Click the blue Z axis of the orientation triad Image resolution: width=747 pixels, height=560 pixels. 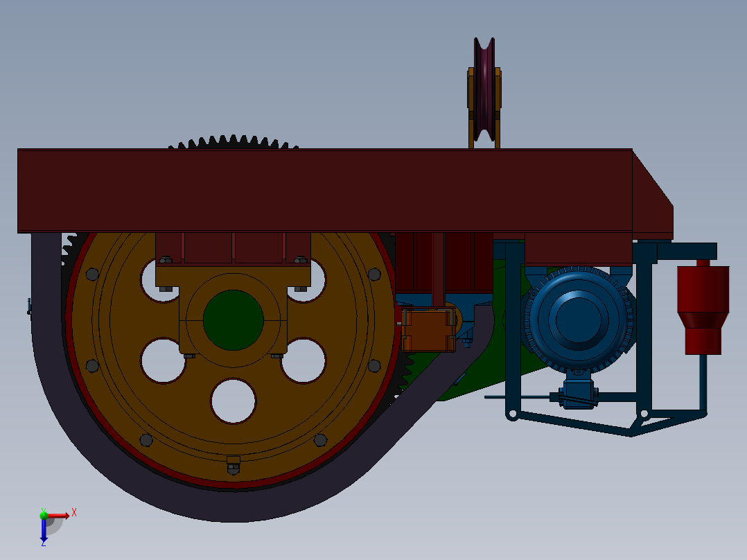click(x=44, y=530)
